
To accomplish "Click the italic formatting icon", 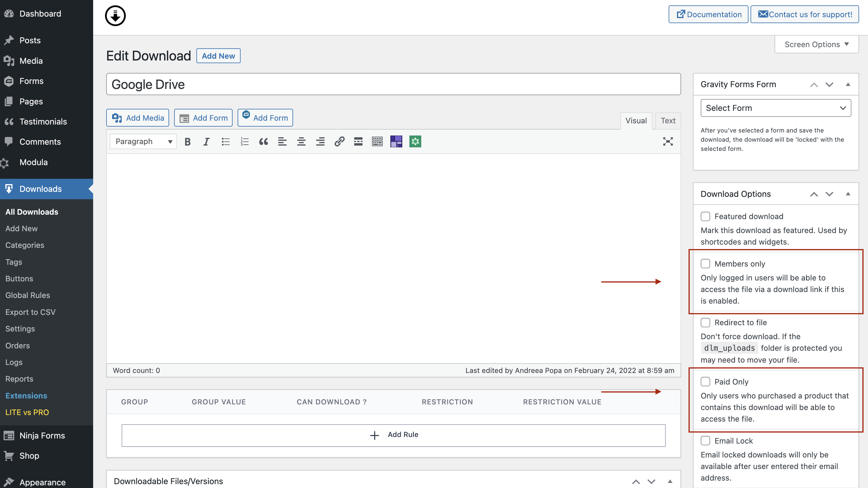I will click(206, 141).
